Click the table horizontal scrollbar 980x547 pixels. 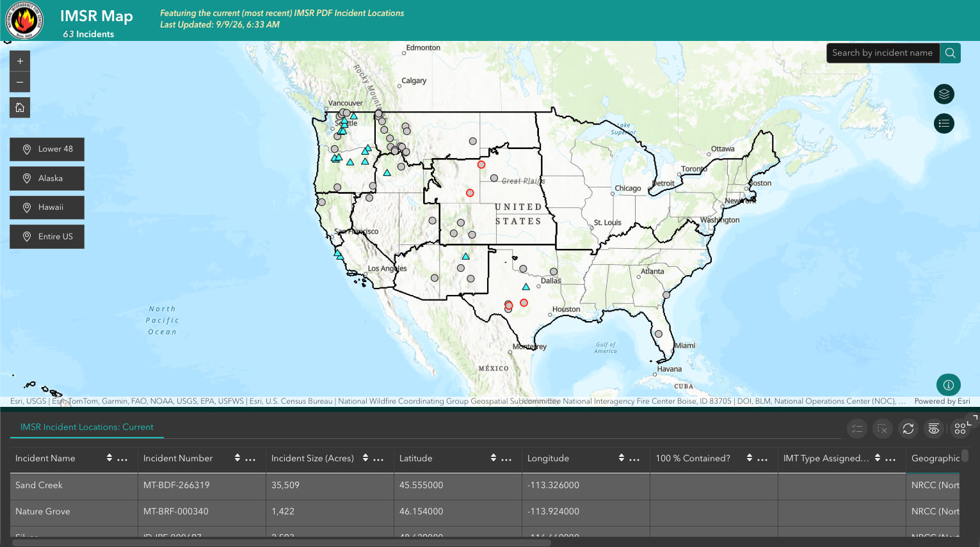(282, 543)
